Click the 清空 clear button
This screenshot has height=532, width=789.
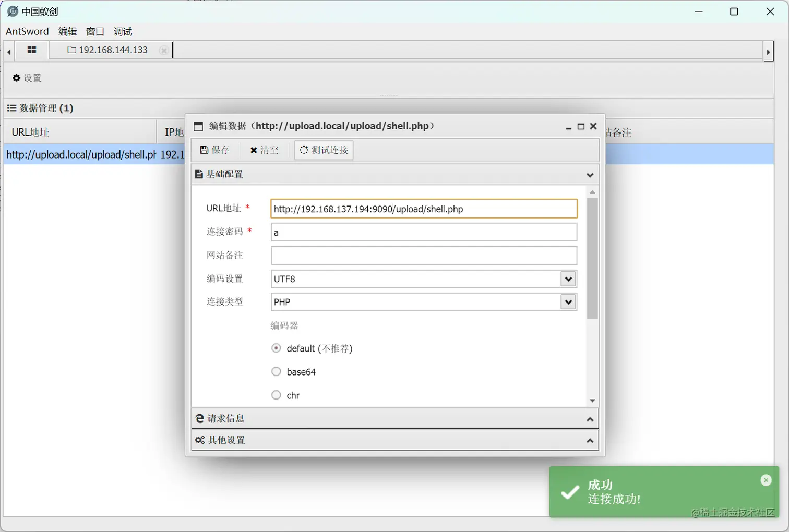264,150
